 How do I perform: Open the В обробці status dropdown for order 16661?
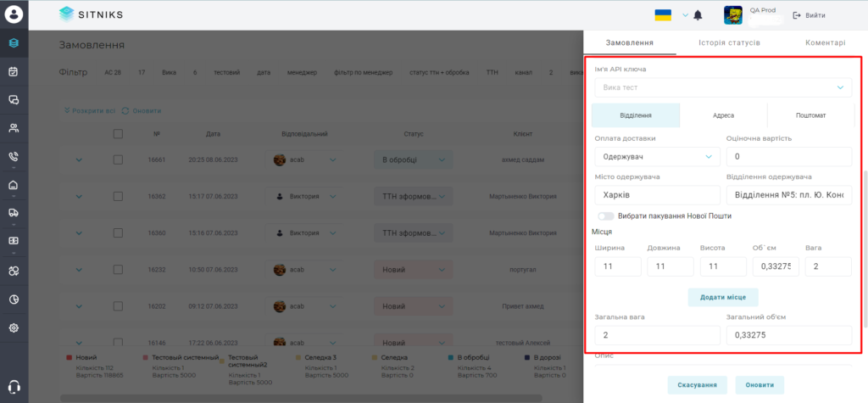tap(414, 160)
